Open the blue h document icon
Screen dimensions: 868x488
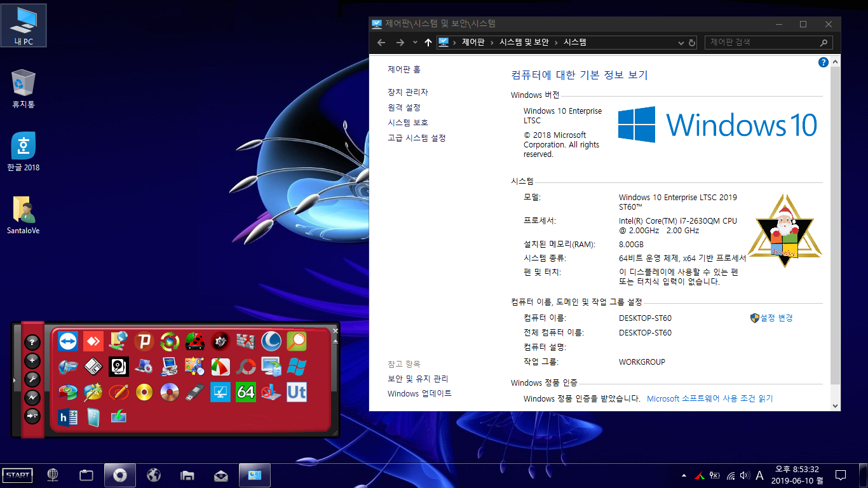(x=68, y=417)
